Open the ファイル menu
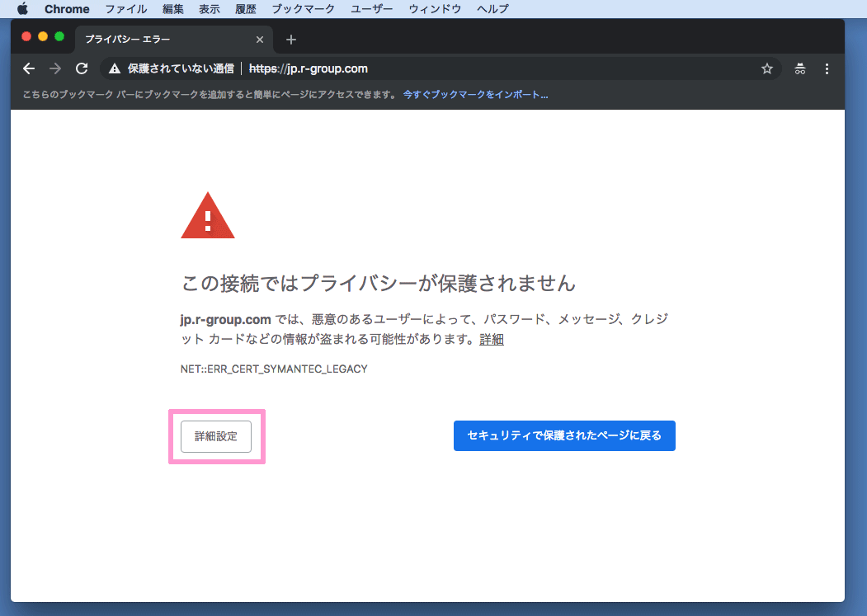This screenshot has width=867, height=616. (125, 9)
